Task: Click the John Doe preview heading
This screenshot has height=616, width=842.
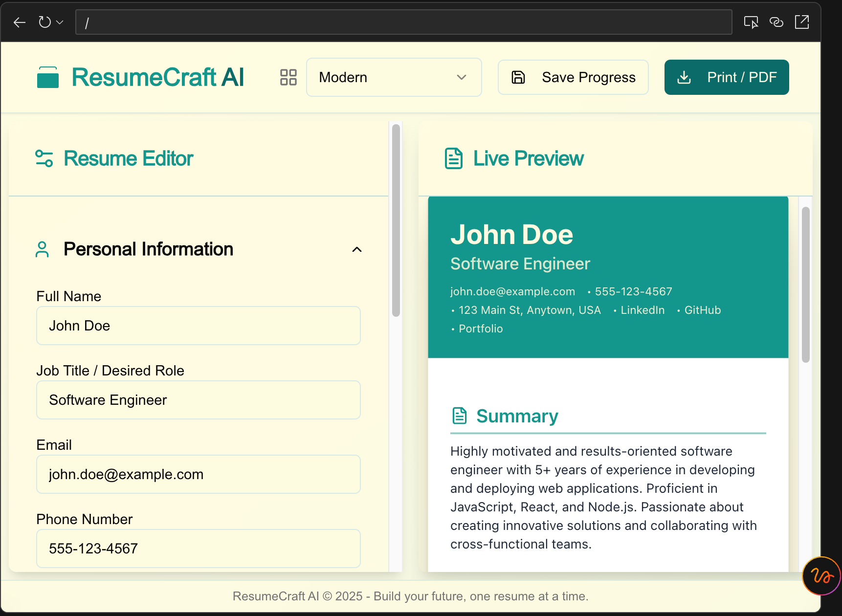Action: coord(511,235)
